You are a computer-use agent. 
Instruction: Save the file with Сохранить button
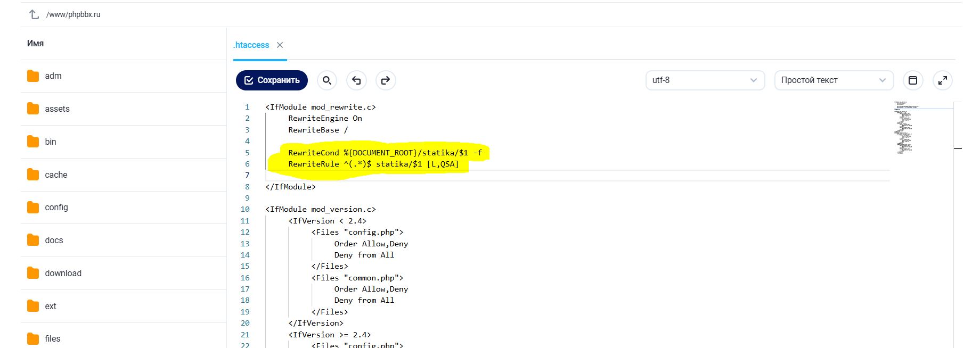pos(272,80)
